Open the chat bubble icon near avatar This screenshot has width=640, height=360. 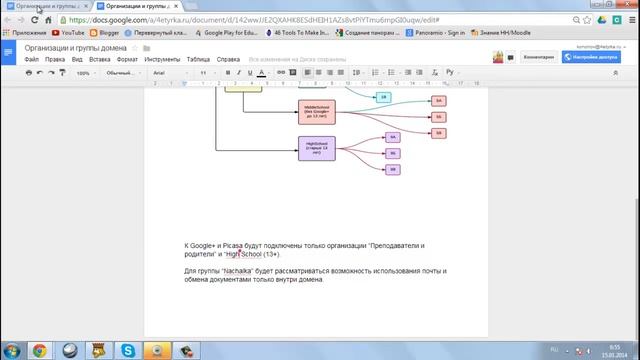coord(510,58)
